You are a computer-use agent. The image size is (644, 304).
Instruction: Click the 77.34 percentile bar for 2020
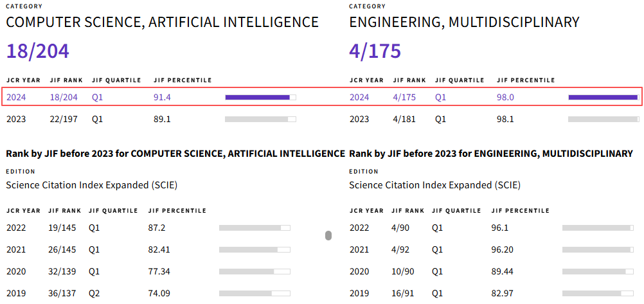point(255,271)
